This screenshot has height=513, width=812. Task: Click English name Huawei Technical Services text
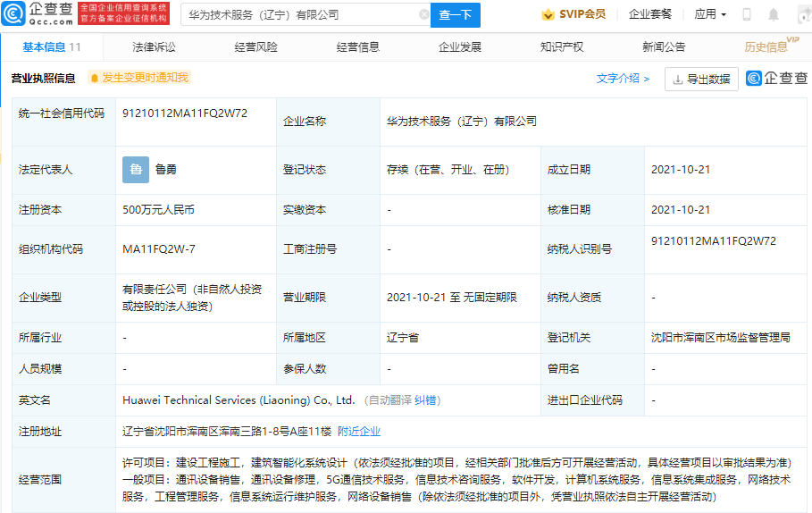(x=239, y=400)
